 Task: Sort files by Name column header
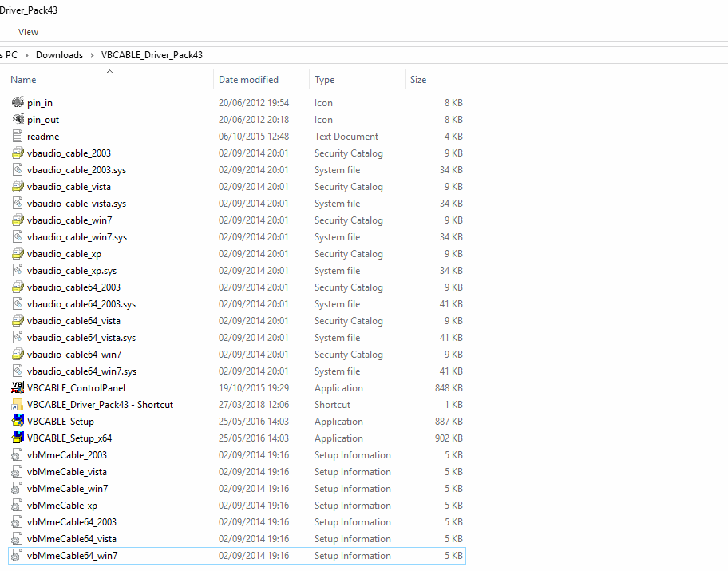[24, 80]
